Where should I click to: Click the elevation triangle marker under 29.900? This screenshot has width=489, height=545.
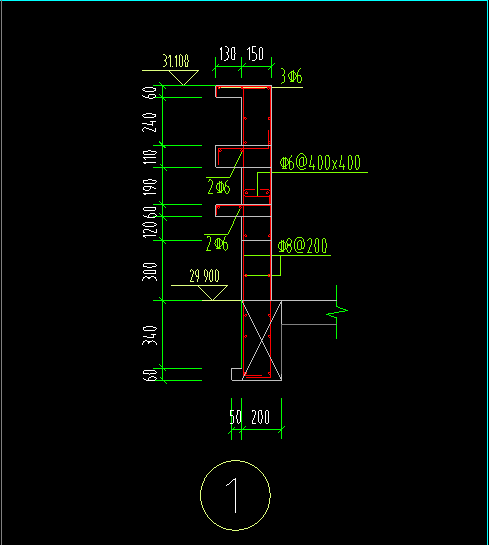point(213,293)
